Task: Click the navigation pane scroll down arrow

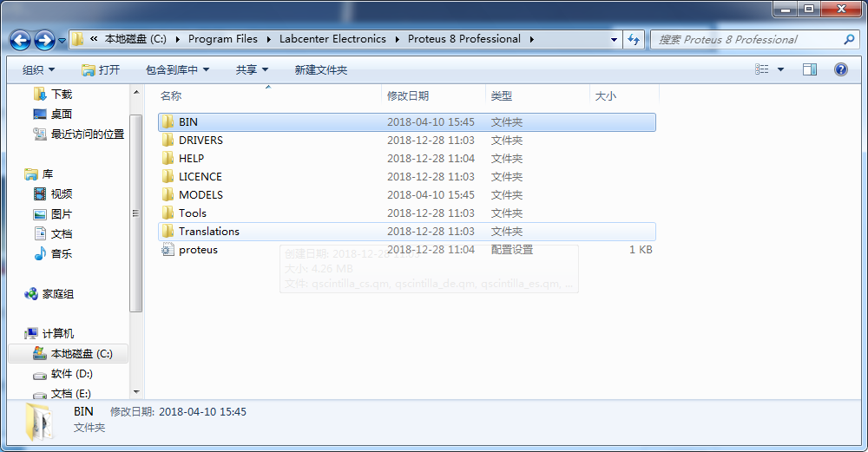Action: pyautogui.click(x=136, y=392)
